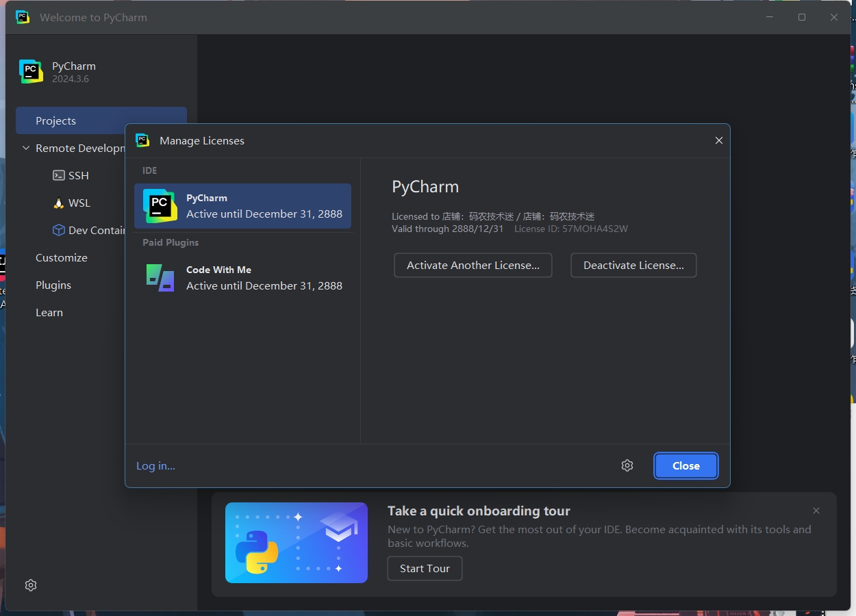Open the Plugins section

(53, 285)
